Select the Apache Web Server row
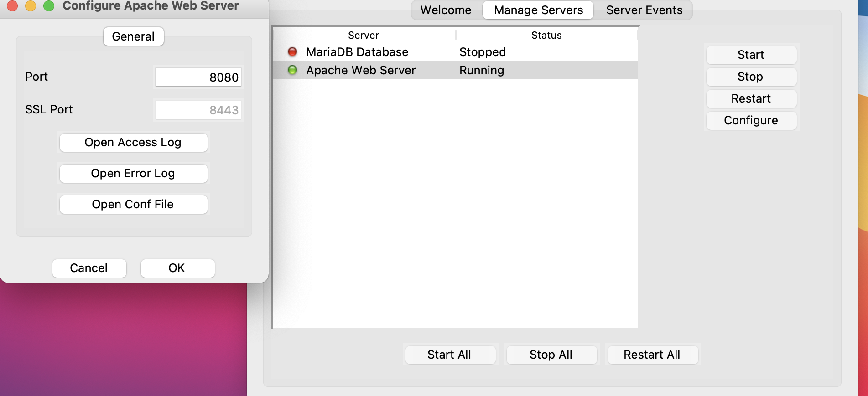 coord(455,70)
